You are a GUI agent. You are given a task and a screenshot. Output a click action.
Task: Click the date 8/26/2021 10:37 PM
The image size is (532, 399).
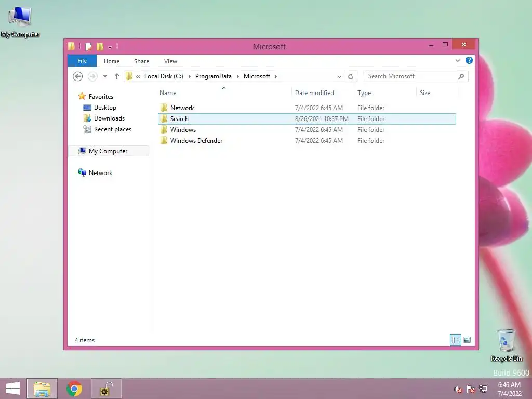coord(322,119)
